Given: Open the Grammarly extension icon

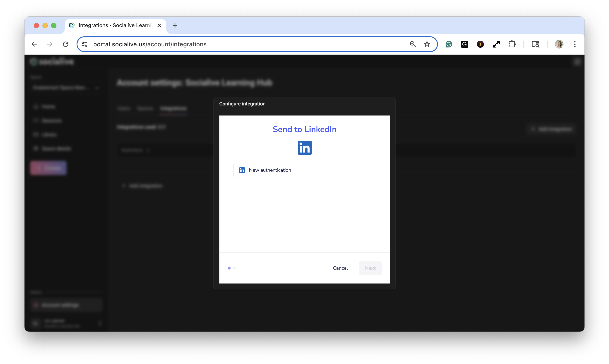Looking at the screenshot, I should pyautogui.click(x=449, y=44).
